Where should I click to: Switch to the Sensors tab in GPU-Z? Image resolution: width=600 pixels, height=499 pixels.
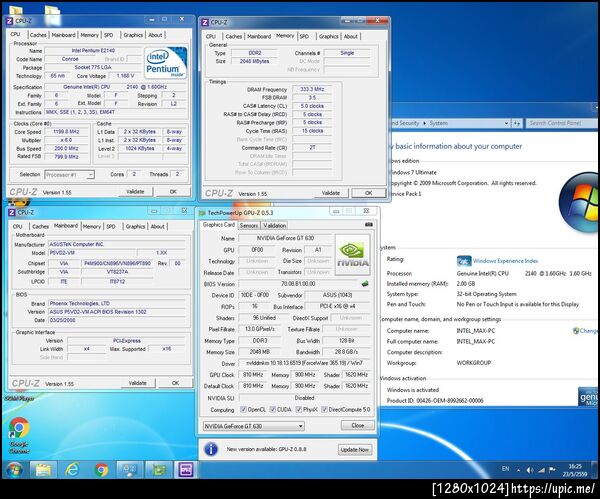[x=249, y=225]
